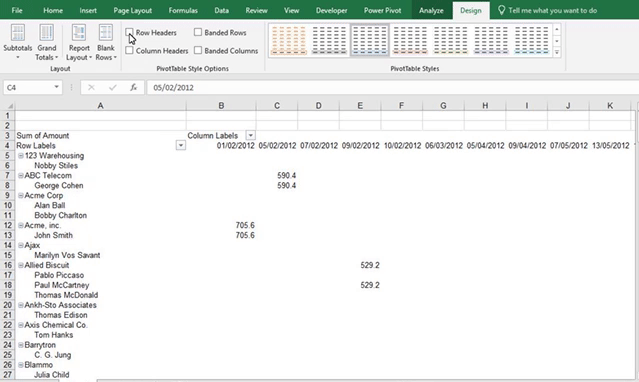639x382 pixels.
Task: Open the Report Layout menu
Action: [x=79, y=42]
